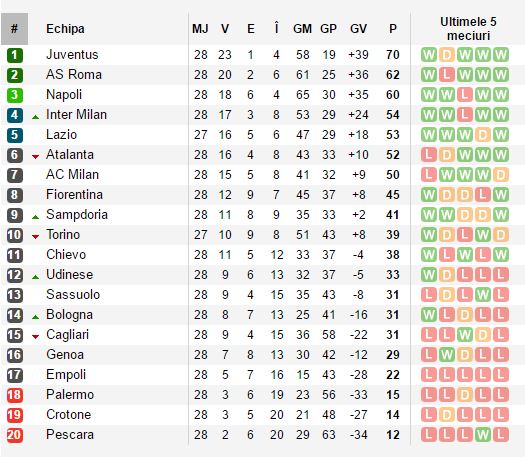Click the green up arrow next to Bologna
The height and width of the screenshot is (457, 525).
click(35, 317)
